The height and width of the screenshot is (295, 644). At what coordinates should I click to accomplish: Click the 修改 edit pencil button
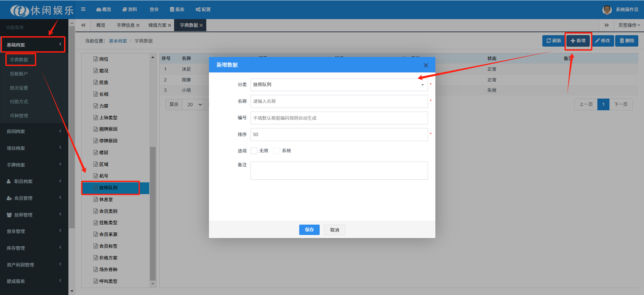point(602,41)
